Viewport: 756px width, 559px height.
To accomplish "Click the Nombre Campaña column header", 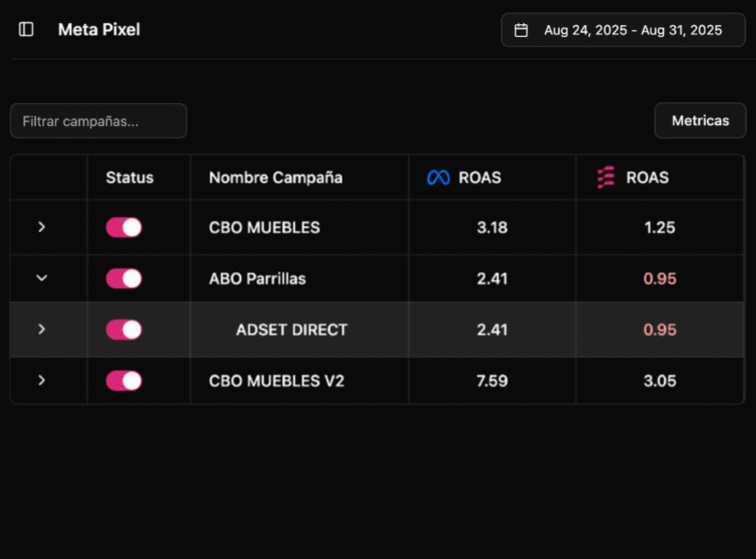I will click(275, 178).
